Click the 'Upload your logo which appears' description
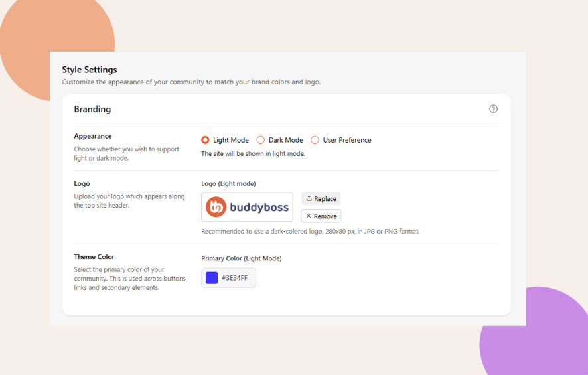 [129, 201]
